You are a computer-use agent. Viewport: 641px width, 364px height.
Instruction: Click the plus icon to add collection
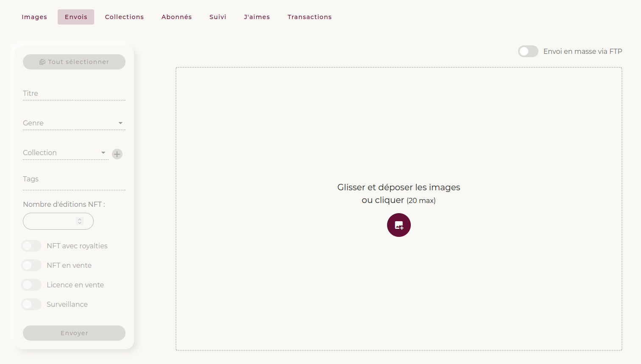pyautogui.click(x=117, y=154)
